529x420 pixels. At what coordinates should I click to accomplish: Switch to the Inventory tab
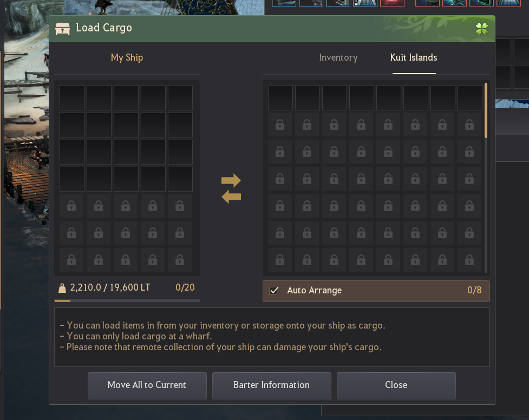[338, 58]
